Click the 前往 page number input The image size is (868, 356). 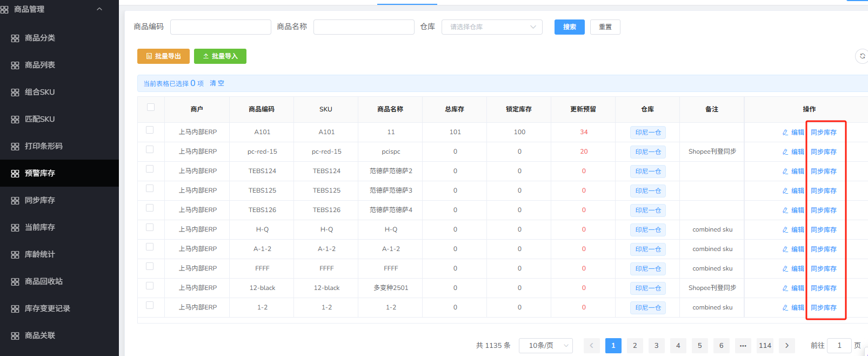(839, 345)
